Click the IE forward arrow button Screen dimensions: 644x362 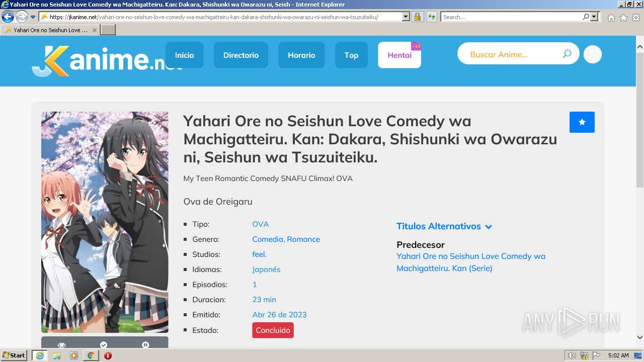22,17
